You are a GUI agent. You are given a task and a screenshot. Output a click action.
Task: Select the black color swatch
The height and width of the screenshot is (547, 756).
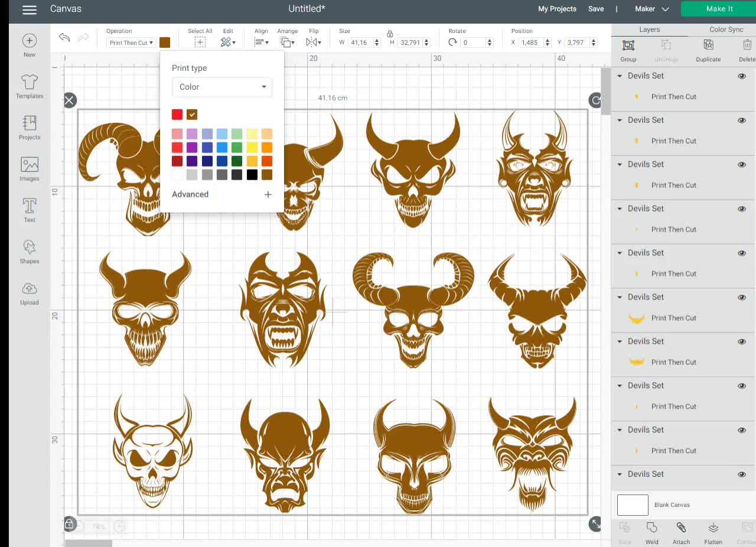click(x=252, y=175)
